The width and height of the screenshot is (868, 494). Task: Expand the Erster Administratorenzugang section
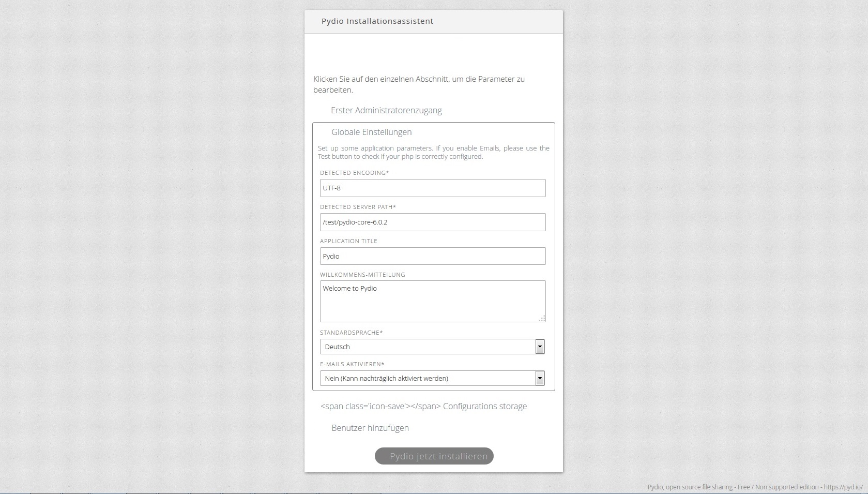point(386,110)
